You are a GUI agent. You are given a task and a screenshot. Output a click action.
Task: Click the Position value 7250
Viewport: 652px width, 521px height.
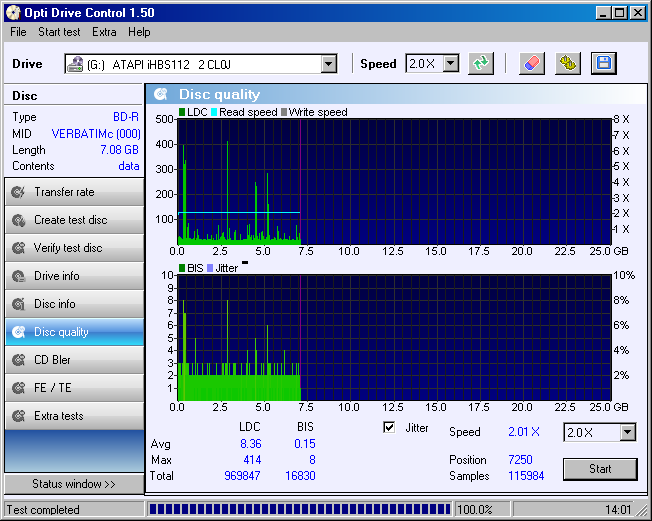pyautogui.click(x=520, y=459)
